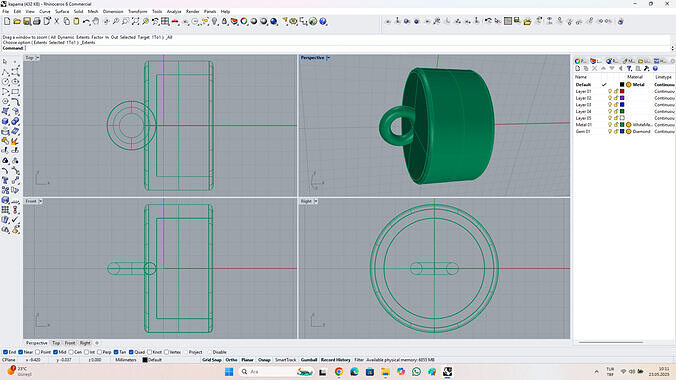Toggle visibility bulb for Gem 01 layer
Viewport: 676px width, 380px height.
pos(610,131)
